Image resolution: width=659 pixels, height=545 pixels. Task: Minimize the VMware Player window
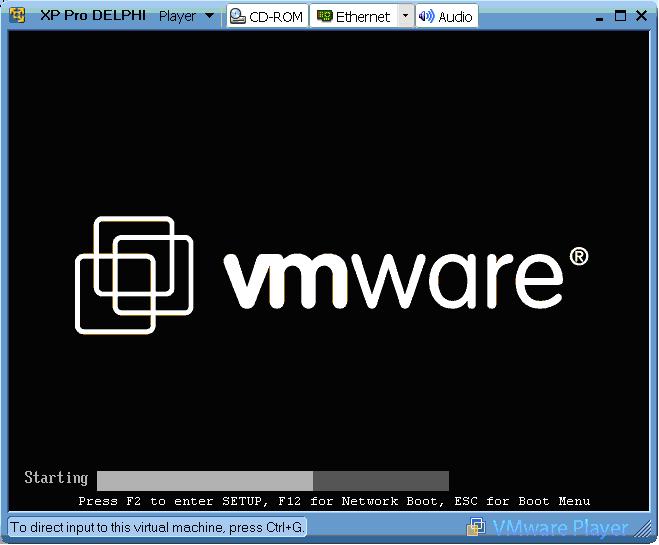[600, 18]
